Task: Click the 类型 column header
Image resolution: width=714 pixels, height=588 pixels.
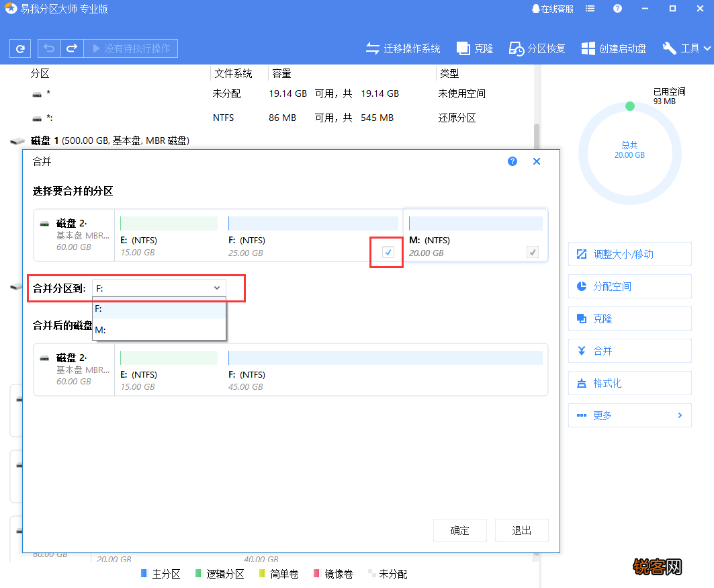Action: coord(449,73)
